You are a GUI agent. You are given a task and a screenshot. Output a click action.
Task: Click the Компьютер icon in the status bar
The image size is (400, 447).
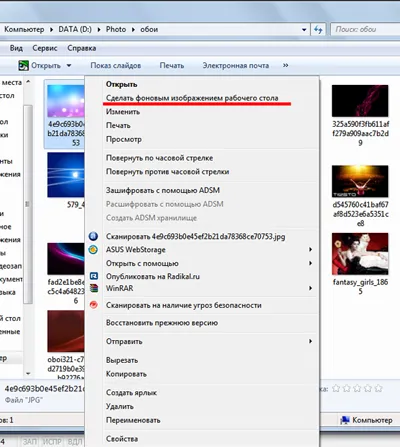[x=345, y=420]
